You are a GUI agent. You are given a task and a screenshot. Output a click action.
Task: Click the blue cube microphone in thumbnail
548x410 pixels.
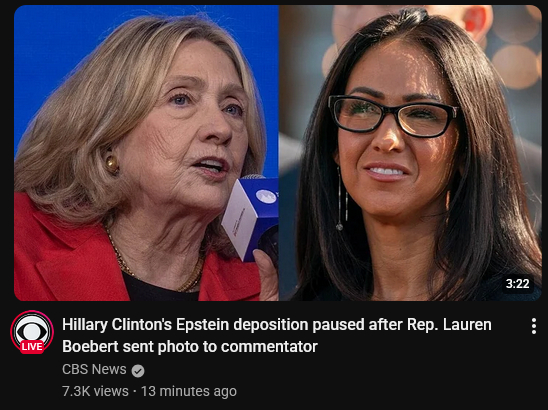point(250,218)
